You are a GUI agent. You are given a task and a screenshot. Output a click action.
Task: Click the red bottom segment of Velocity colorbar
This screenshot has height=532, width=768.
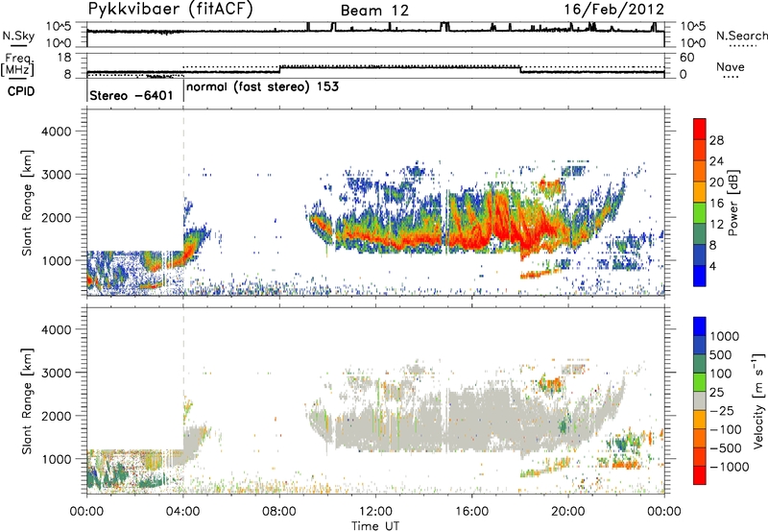click(x=700, y=475)
